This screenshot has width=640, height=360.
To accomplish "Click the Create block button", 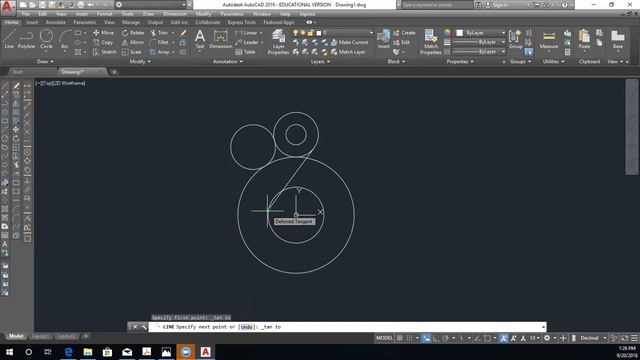I will coord(404,33).
